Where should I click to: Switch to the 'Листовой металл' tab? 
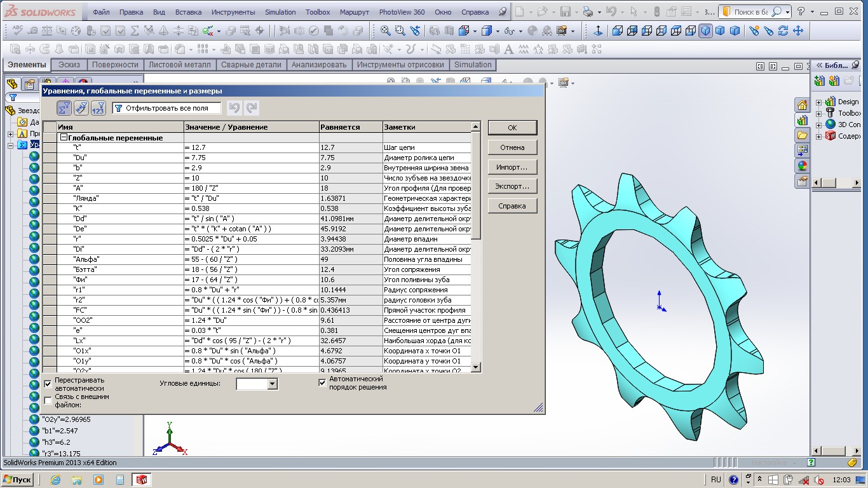pyautogui.click(x=179, y=65)
